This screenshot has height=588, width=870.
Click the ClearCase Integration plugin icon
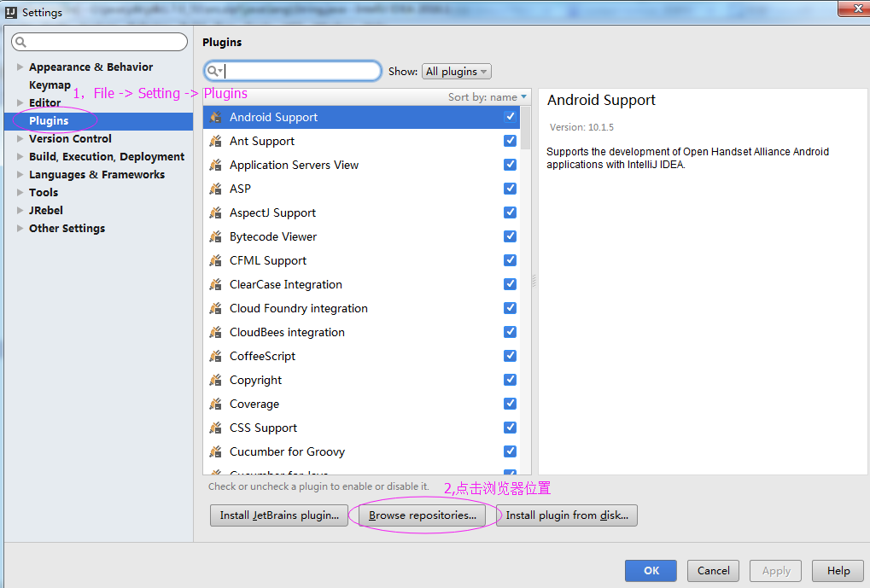(215, 284)
